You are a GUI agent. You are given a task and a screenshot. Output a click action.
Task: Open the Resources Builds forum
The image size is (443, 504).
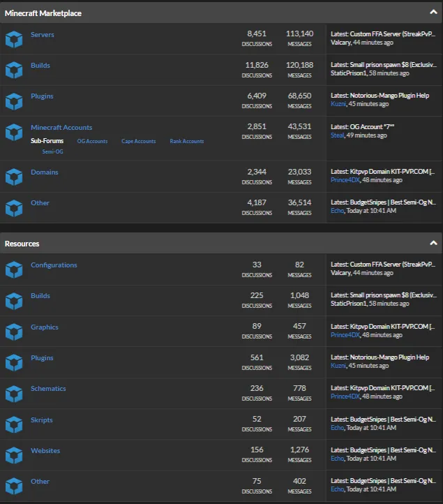point(40,296)
